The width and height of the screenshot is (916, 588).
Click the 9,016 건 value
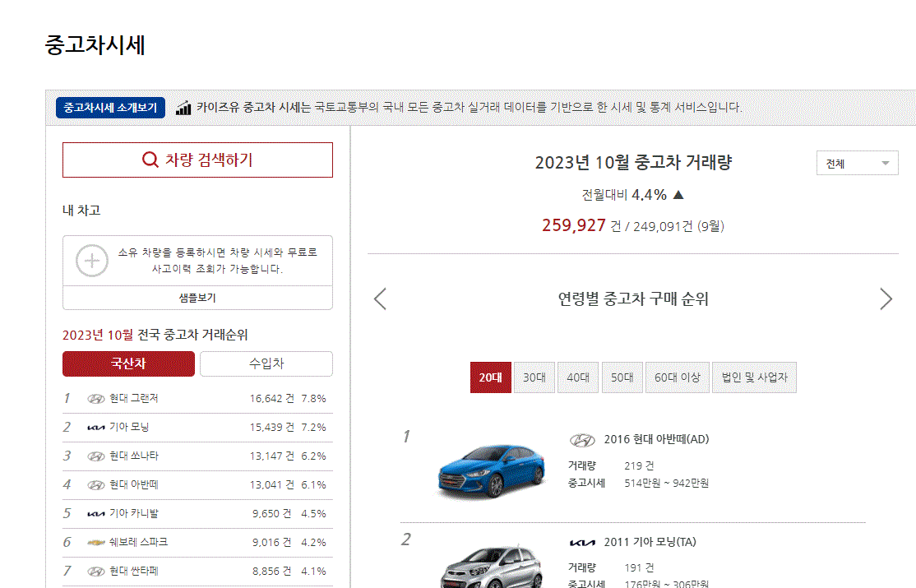(x=271, y=543)
